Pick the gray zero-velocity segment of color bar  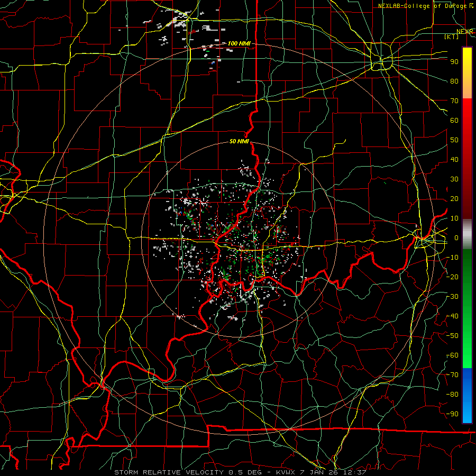pos(467,234)
